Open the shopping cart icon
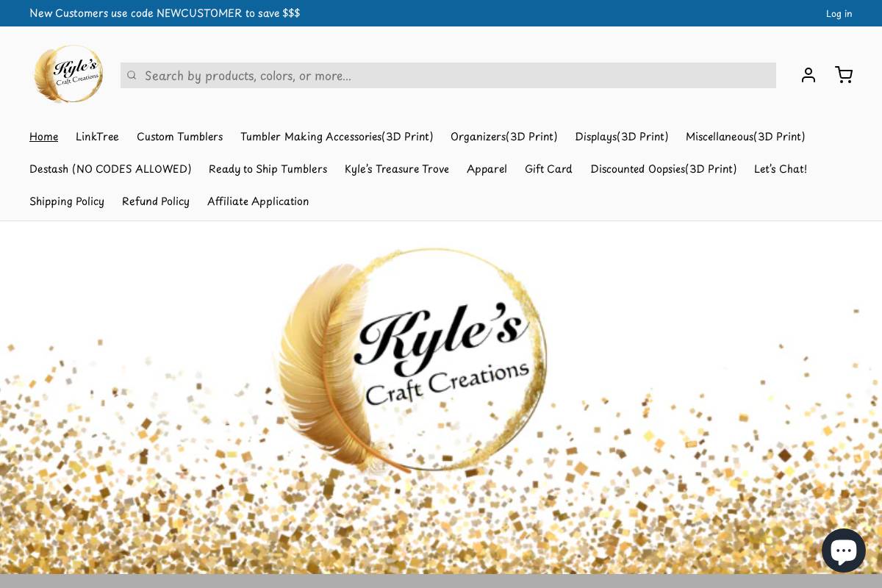Viewport: 882px width, 588px height. (844, 75)
